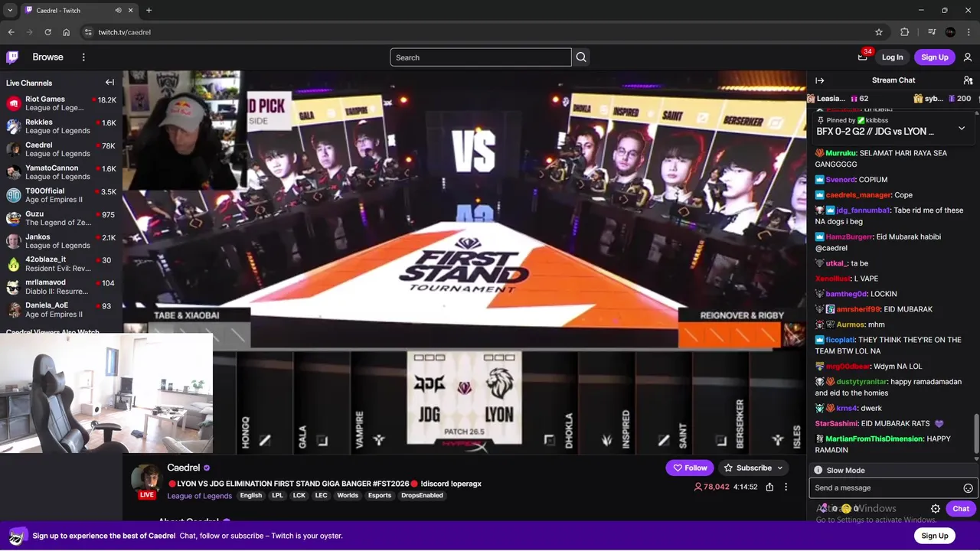This screenshot has width=980, height=551.
Task: Open mrllamavod channel in sidebar
Action: (x=61, y=287)
